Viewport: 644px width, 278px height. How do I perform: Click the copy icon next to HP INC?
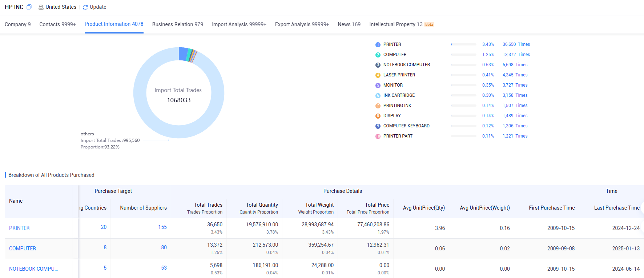29,7
